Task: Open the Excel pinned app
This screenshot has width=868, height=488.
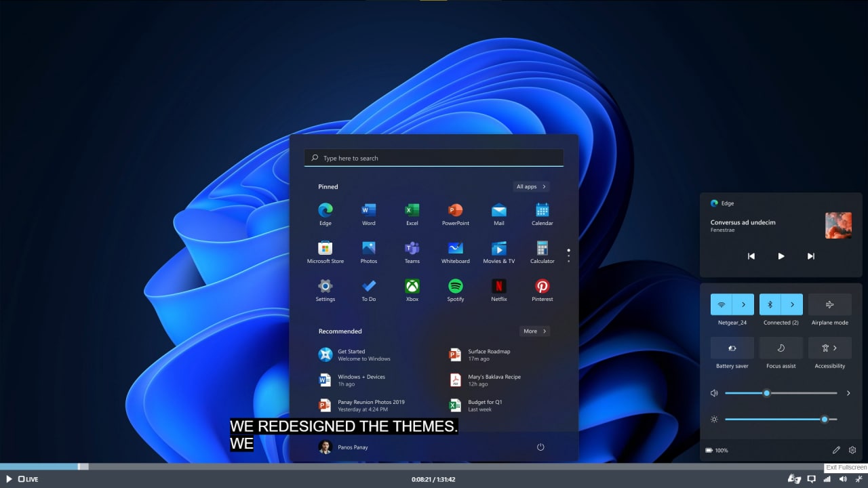Action: tap(412, 214)
